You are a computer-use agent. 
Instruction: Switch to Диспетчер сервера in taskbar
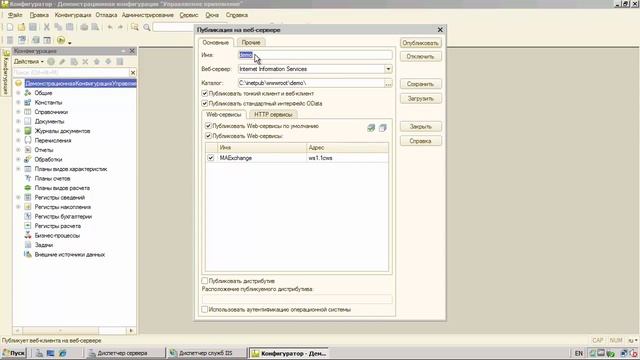click(125, 353)
